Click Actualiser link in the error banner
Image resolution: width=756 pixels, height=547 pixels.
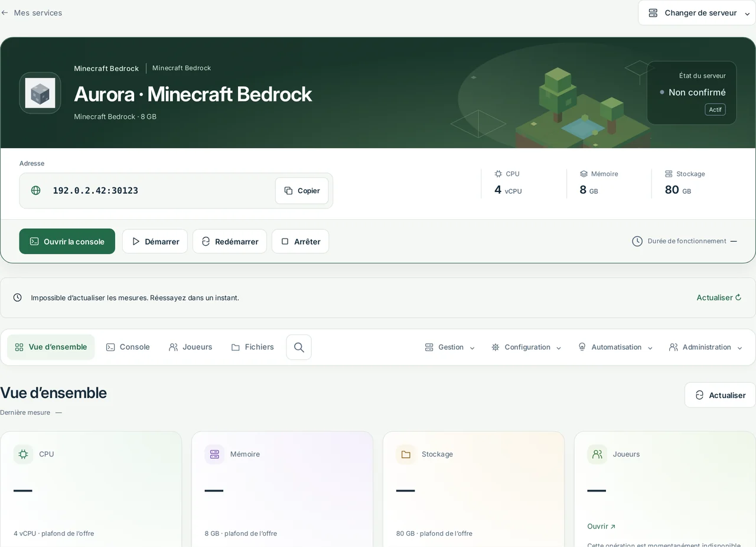(719, 298)
